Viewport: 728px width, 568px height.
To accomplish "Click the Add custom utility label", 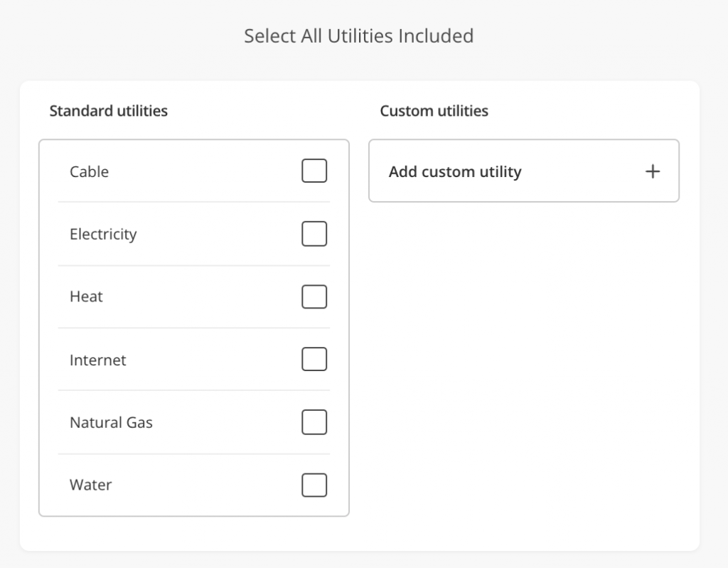I will [455, 172].
